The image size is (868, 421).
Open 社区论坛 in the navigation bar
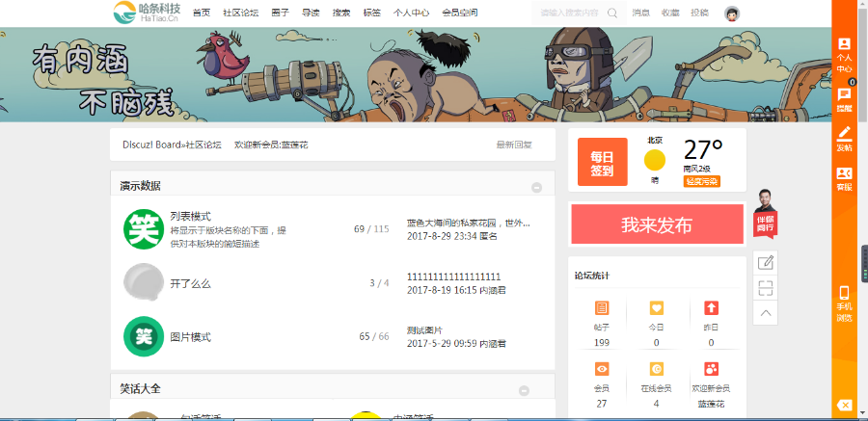point(241,13)
